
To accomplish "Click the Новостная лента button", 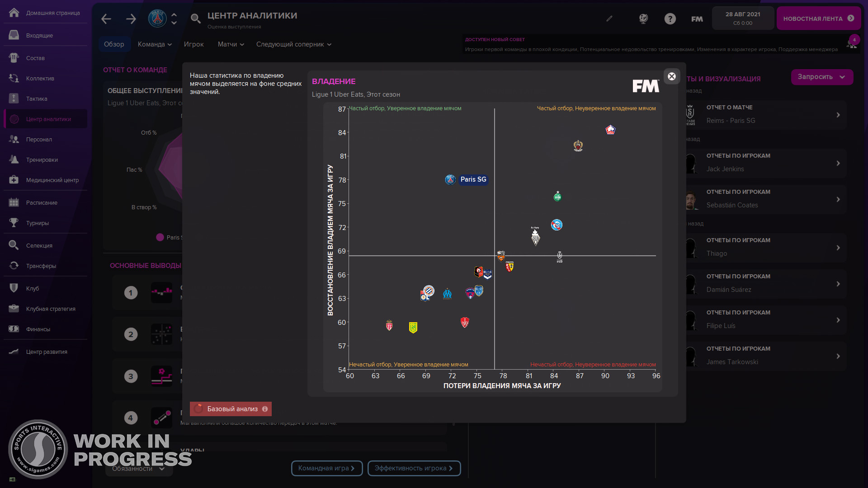I will (818, 19).
